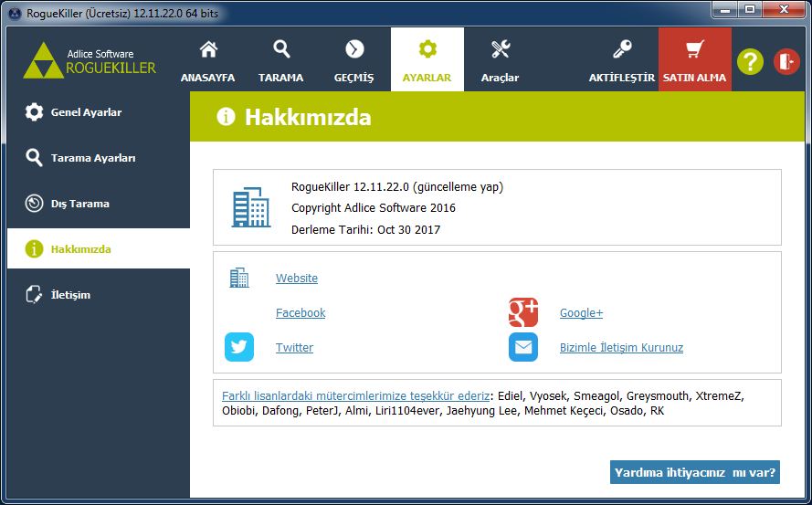
Task: Open the Facebook link
Action: (x=301, y=313)
